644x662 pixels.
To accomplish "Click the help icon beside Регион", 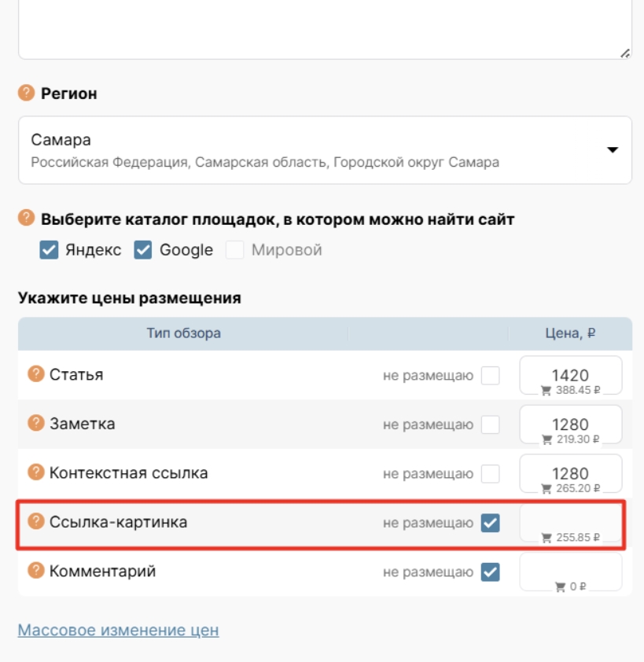I will pyautogui.click(x=27, y=94).
